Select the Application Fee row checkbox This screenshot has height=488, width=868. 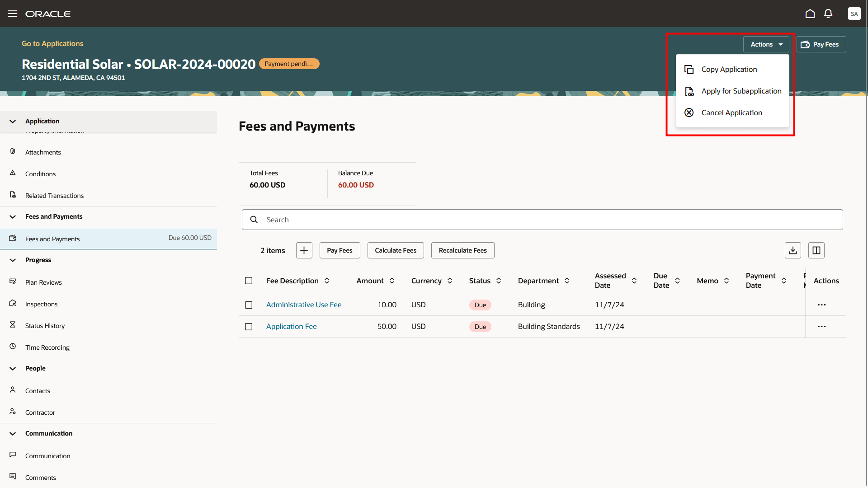coord(249,326)
